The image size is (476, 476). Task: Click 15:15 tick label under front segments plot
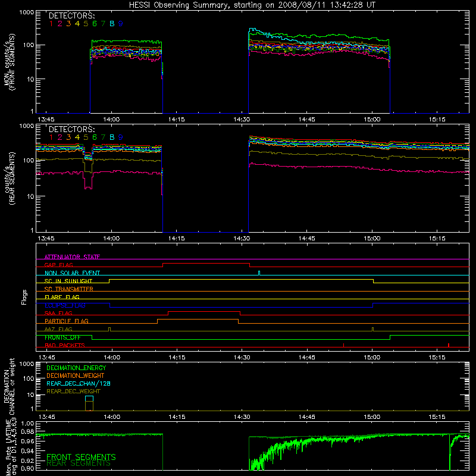coord(437,120)
